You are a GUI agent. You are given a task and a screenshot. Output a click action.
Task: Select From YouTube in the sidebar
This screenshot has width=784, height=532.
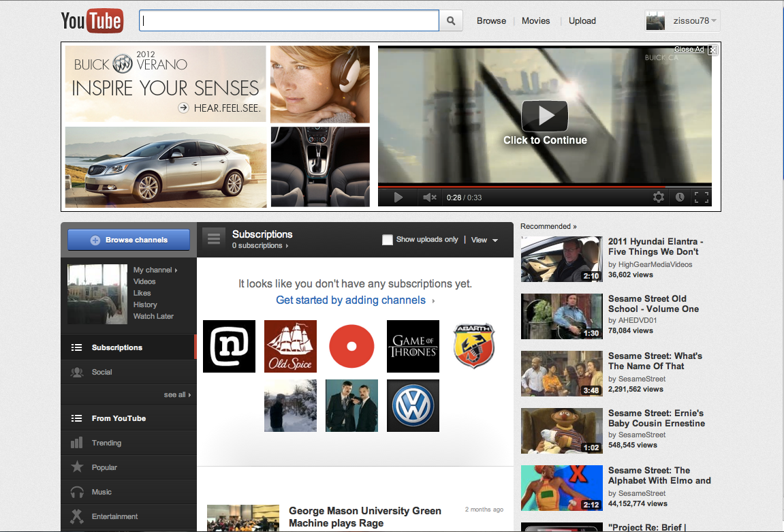128,418
